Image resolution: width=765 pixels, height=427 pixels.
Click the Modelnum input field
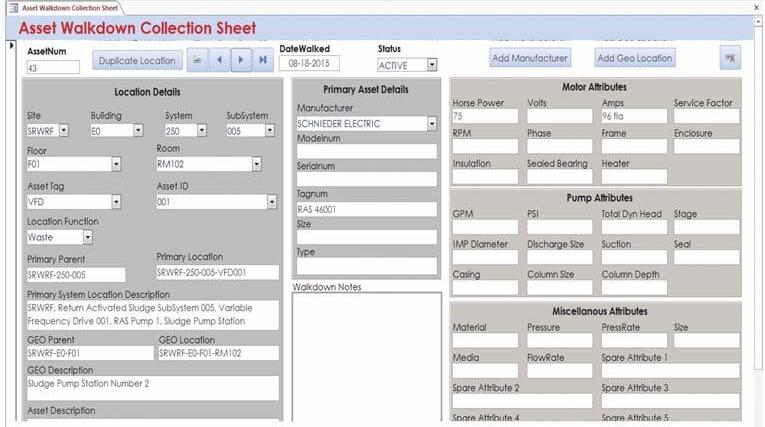pos(367,151)
